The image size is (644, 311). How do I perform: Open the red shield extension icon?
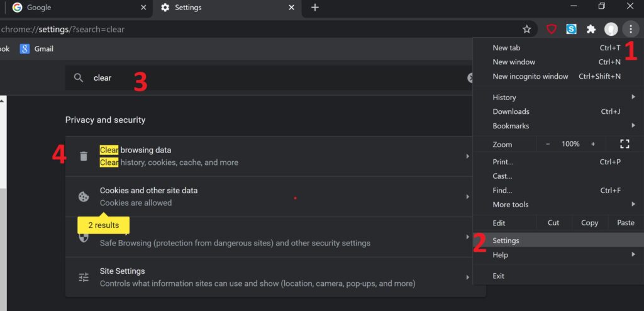click(x=552, y=29)
